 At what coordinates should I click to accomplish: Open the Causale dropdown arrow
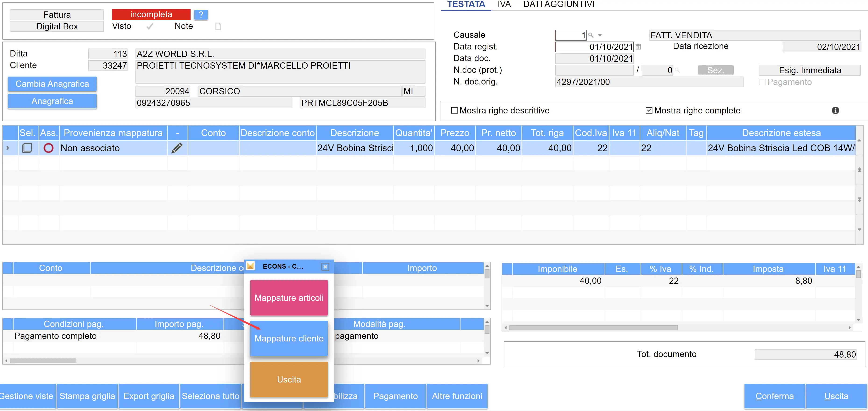click(600, 35)
